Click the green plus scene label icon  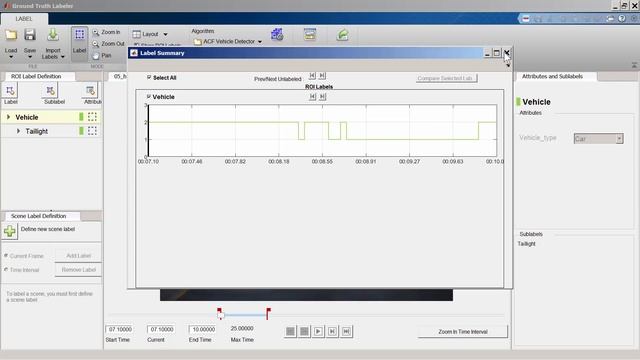10,231
